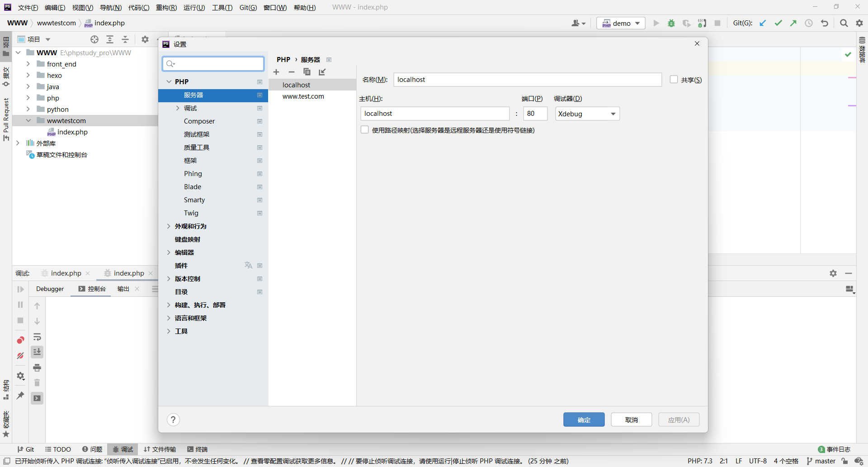Switch to the Debugger tab
This screenshot has width=868, height=467.
(50, 289)
